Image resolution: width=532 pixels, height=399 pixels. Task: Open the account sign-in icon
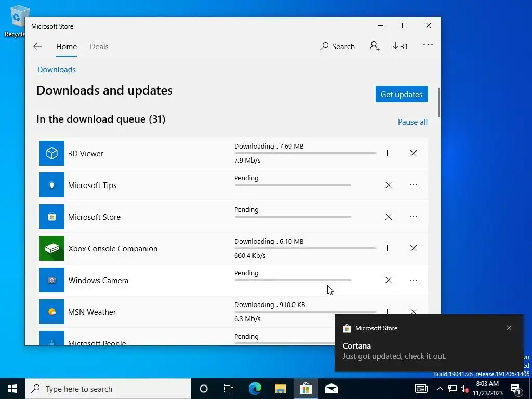pos(375,46)
